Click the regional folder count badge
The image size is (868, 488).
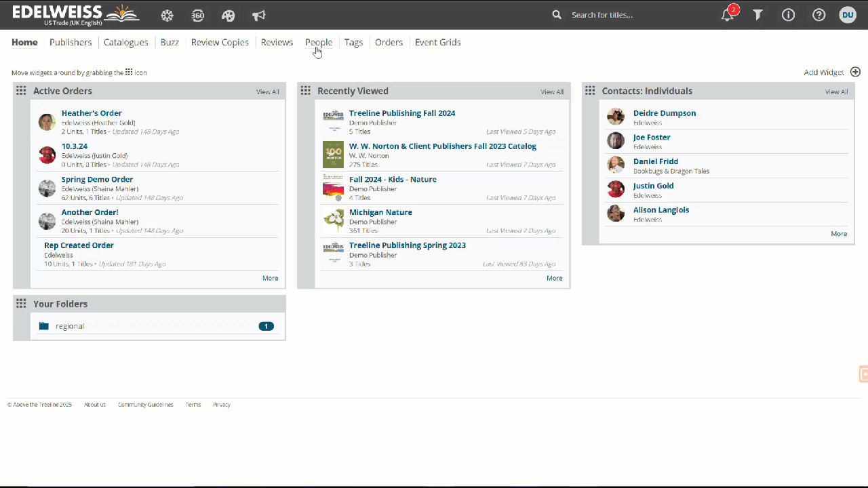[x=267, y=326]
